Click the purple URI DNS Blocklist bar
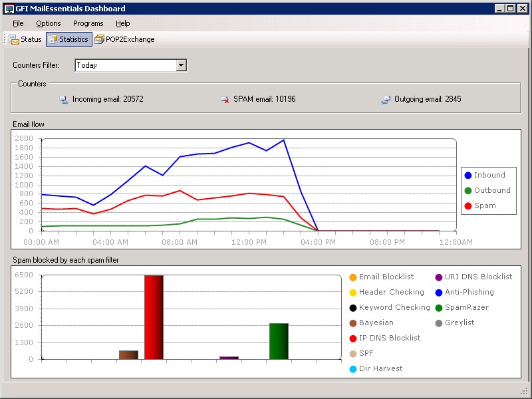 (229, 358)
